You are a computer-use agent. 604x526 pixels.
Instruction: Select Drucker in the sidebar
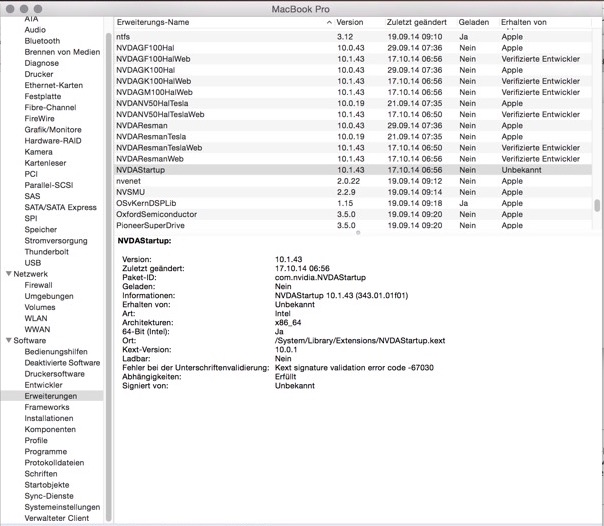pos(39,74)
